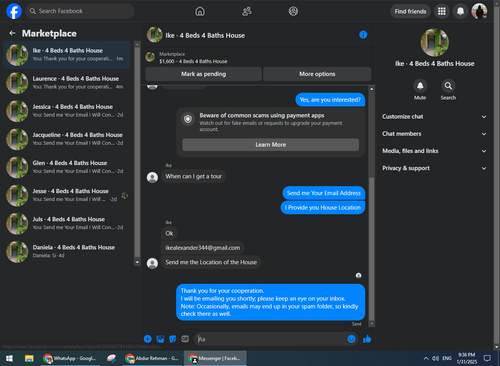
Task: Open the Friends icon in top bar
Action: point(247,11)
